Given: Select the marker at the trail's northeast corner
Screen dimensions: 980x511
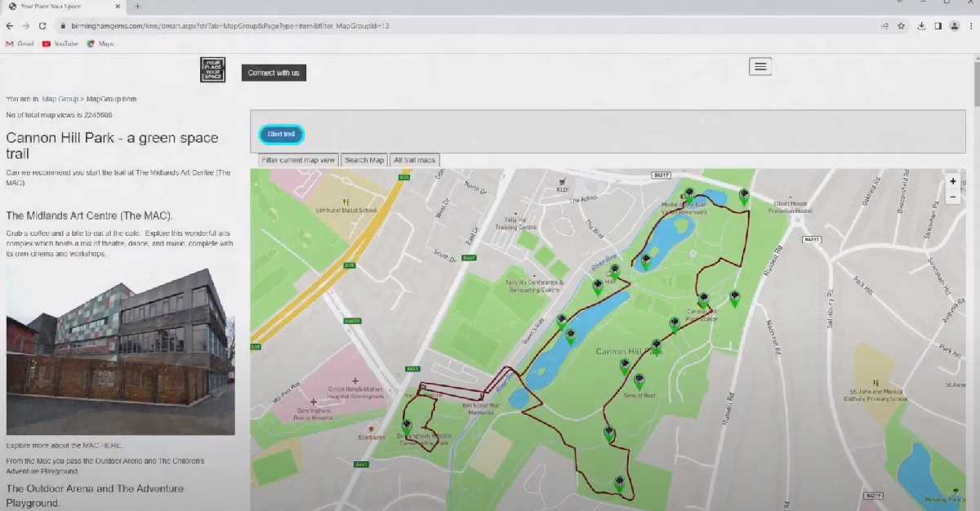Looking at the screenshot, I should pyautogui.click(x=744, y=195).
